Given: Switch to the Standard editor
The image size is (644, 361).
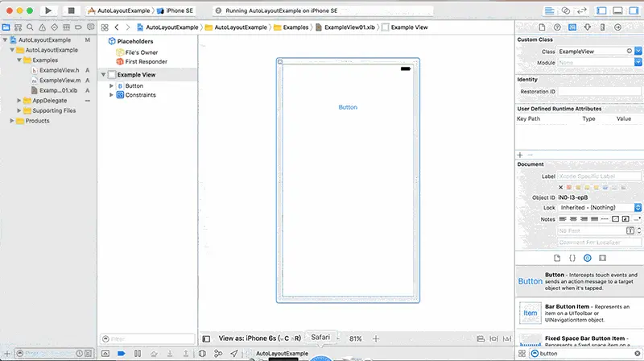Looking at the screenshot, I should coord(549,10).
